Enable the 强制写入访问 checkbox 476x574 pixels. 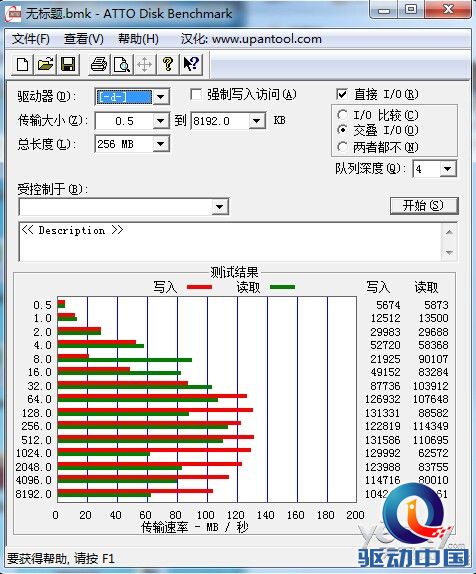[x=196, y=95]
